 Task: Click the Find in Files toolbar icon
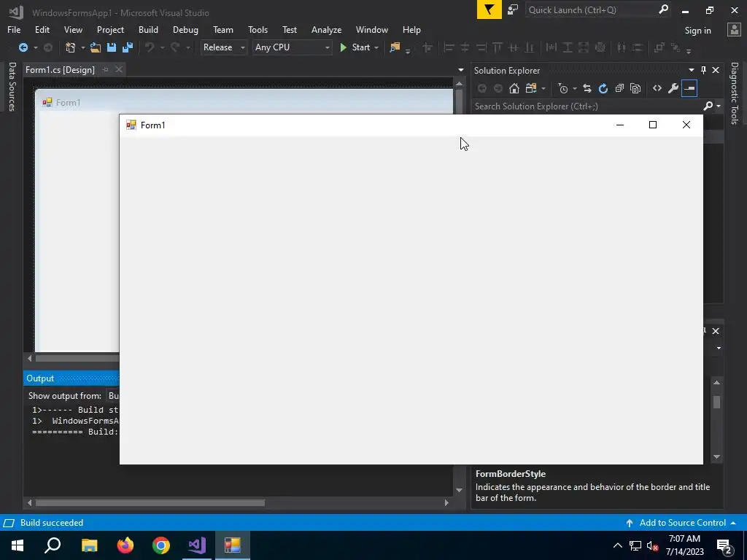point(395,47)
